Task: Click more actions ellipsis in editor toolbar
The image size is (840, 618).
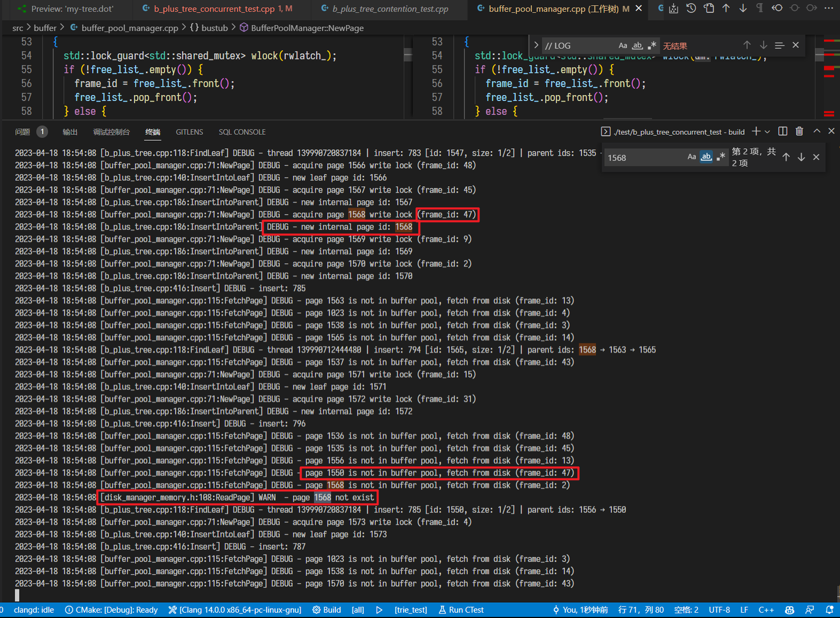Action: pos(828,8)
